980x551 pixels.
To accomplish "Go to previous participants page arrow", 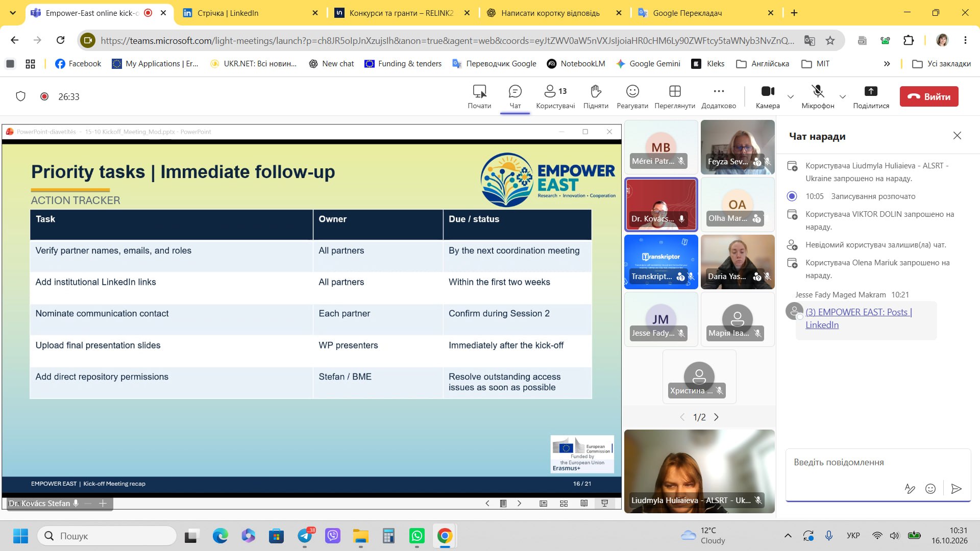I will click(682, 417).
